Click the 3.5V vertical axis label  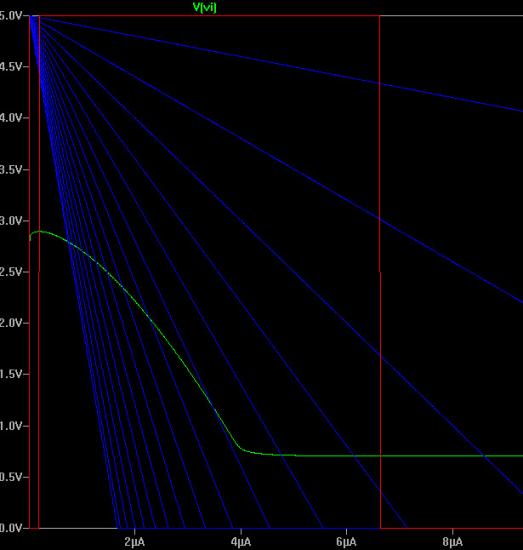tap(11, 170)
